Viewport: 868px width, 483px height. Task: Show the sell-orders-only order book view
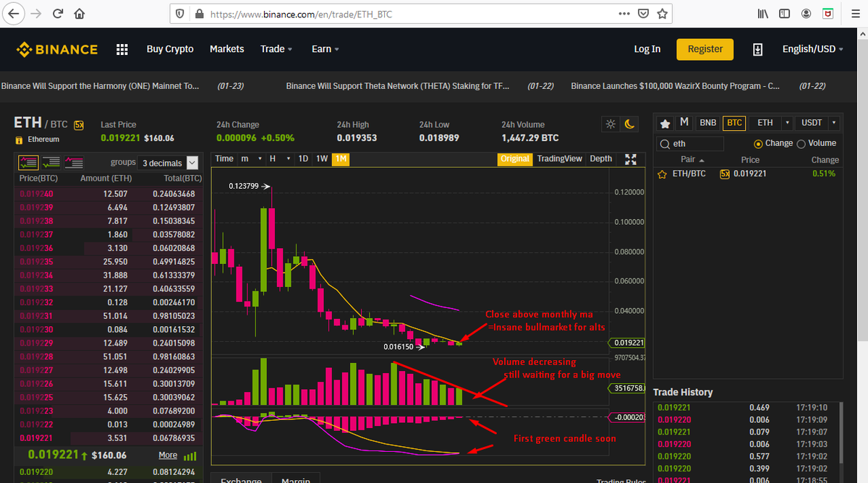click(x=74, y=163)
